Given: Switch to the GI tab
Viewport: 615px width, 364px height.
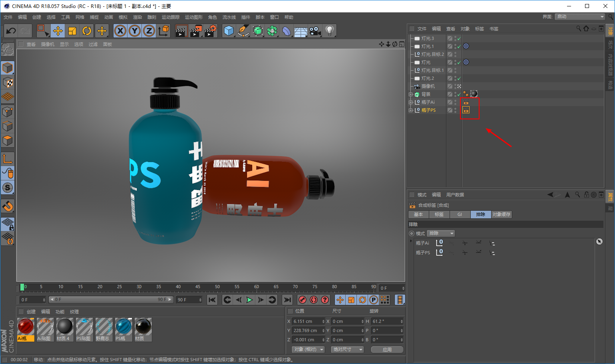Looking at the screenshot, I should [x=460, y=214].
